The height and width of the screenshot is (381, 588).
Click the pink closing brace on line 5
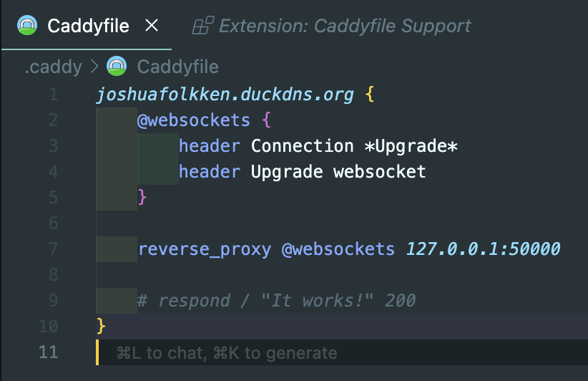tap(142, 196)
